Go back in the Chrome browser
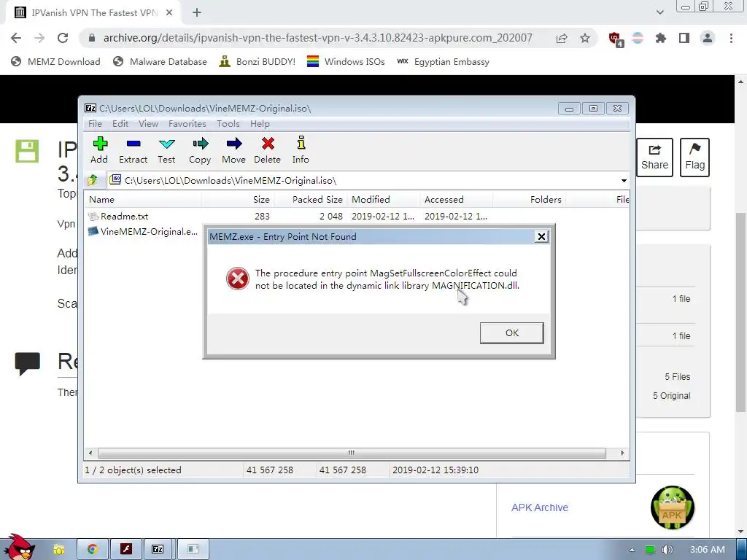The image size is (747, 560). (x=16, y=38)
